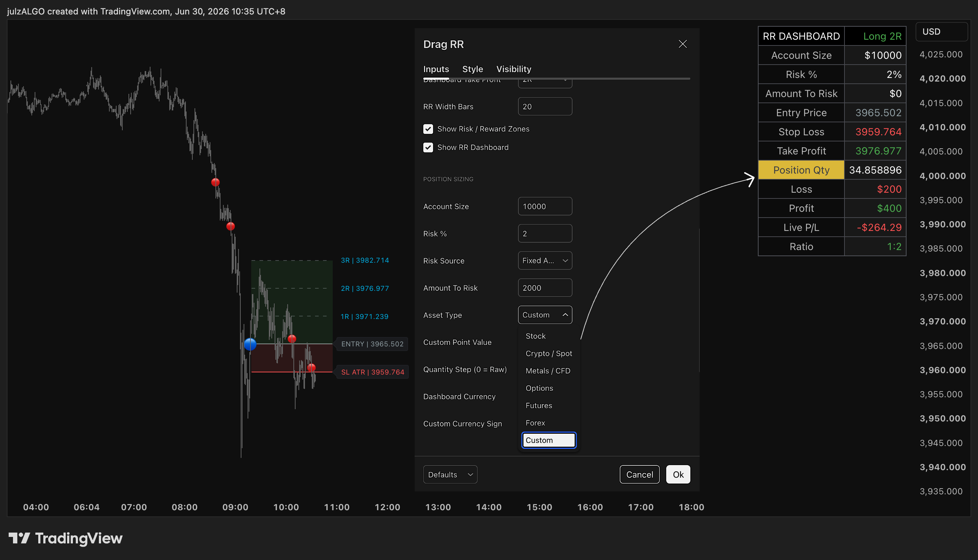Click the Amount To Risk input
Image resolution: width=978 pixels, height=560 pixels.
coord(545,288)
